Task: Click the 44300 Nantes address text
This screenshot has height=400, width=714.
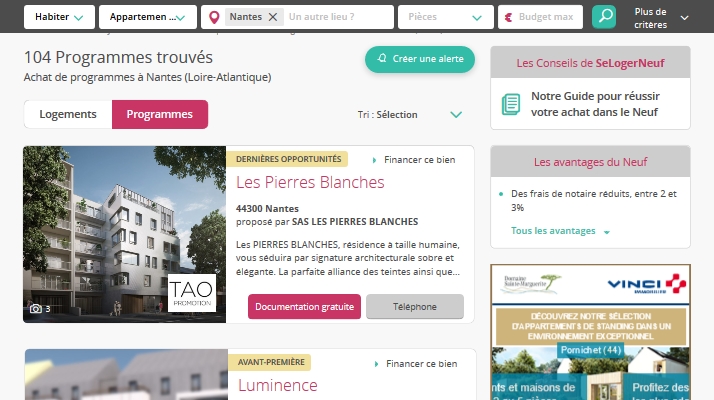Action: (267, 209)
